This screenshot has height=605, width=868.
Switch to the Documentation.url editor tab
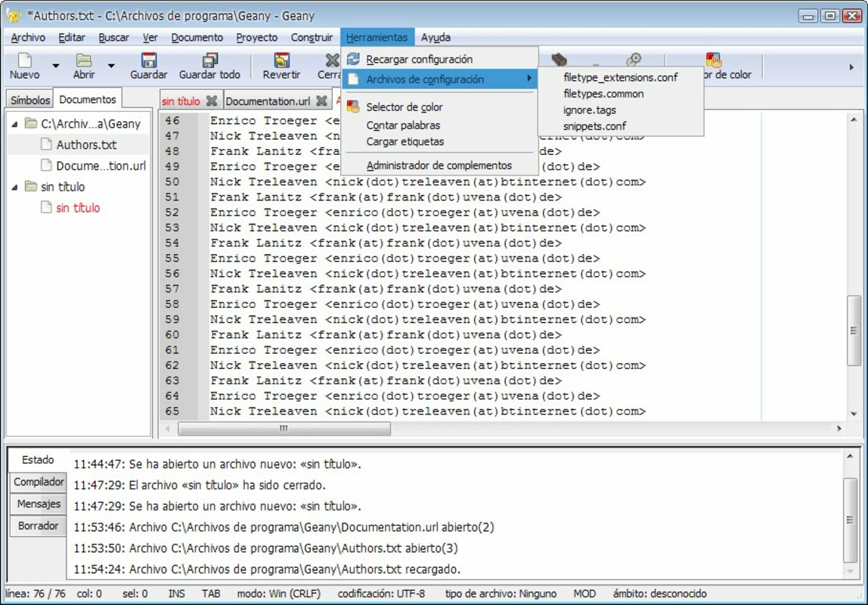point(268,101)
